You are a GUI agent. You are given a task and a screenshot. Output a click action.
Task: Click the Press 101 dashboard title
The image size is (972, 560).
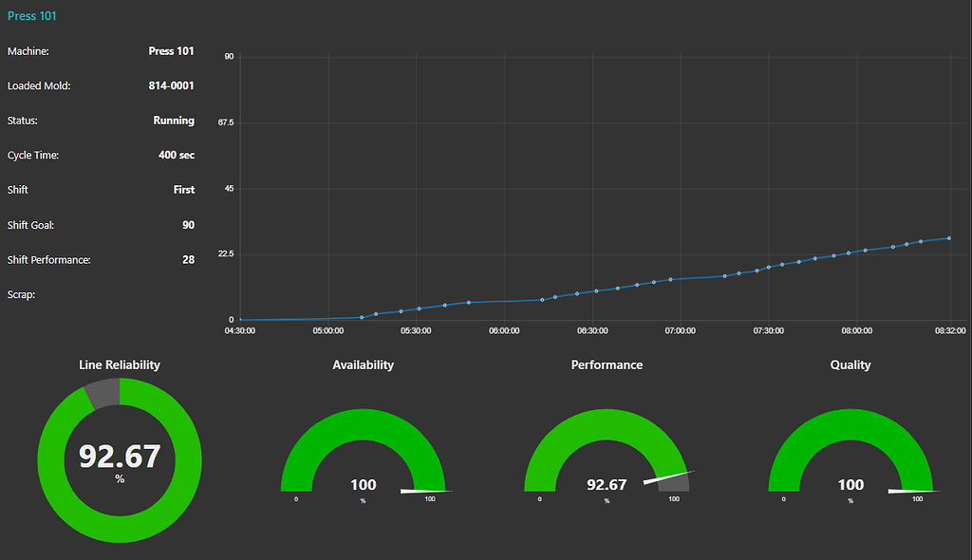coord(31,15)
